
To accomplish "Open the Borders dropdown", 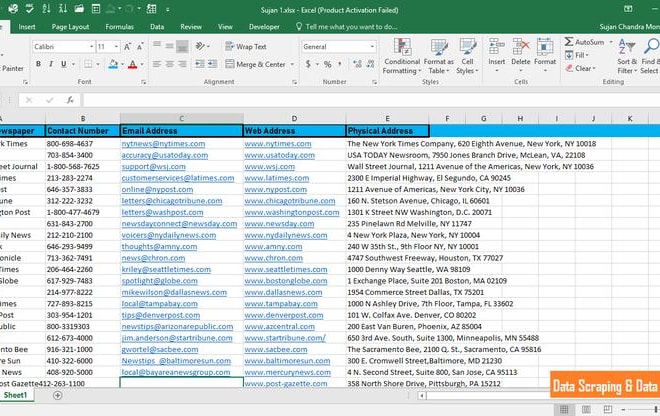I will point(98,64).
